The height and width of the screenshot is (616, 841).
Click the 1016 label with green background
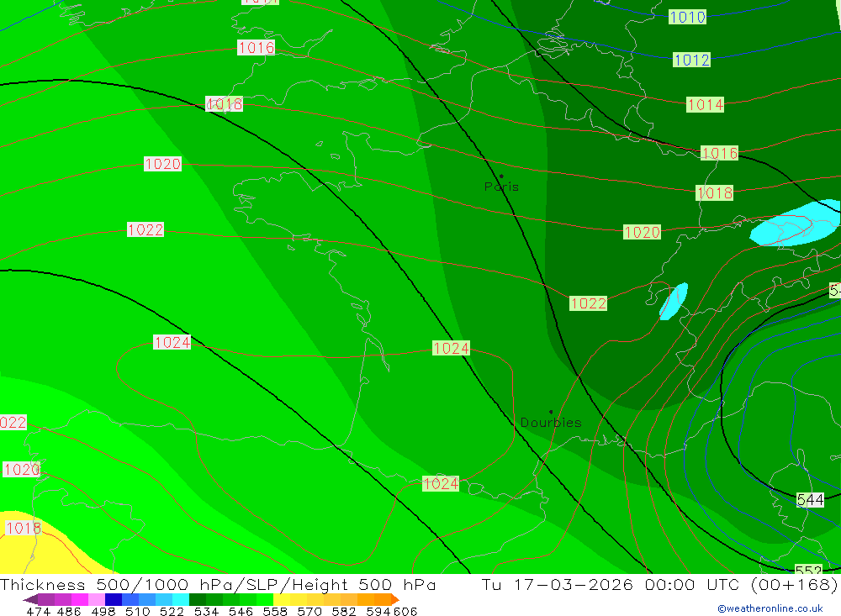coord(720,153)
